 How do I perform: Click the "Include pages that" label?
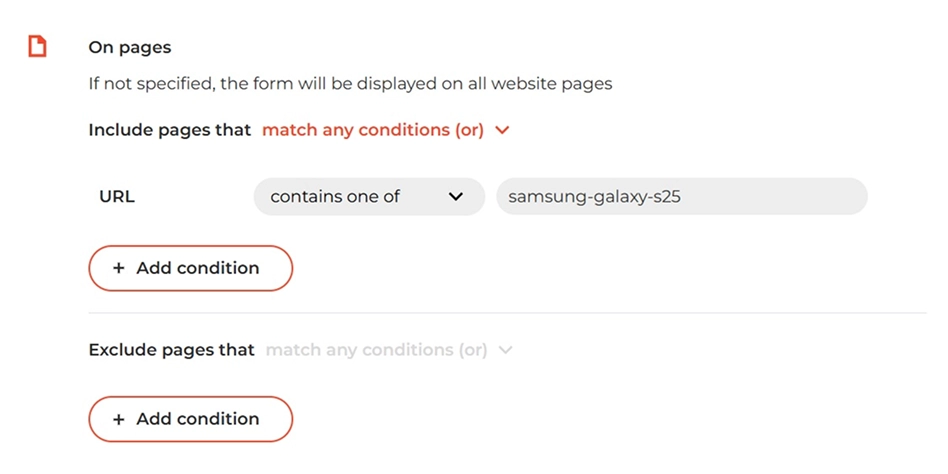pyautogui.click(x=170, y=130)
